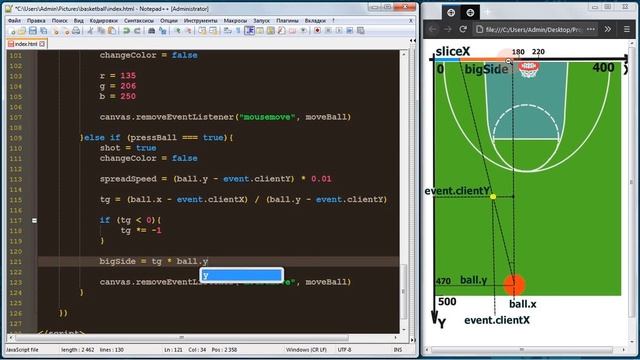Open the Опции menu

click(x=169, y=20)
